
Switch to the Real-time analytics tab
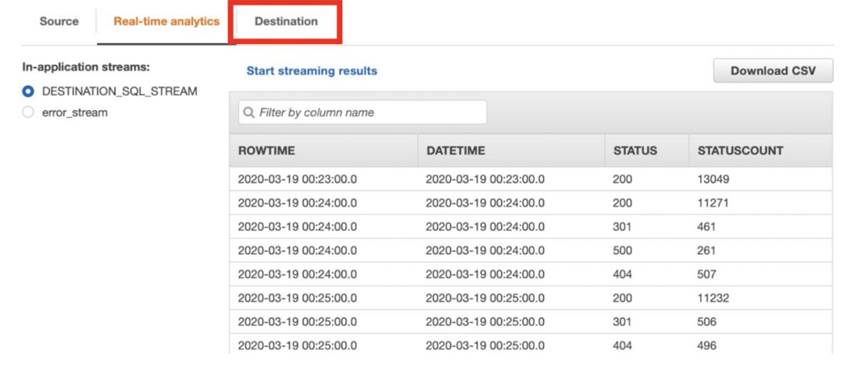tap(167, 21)
